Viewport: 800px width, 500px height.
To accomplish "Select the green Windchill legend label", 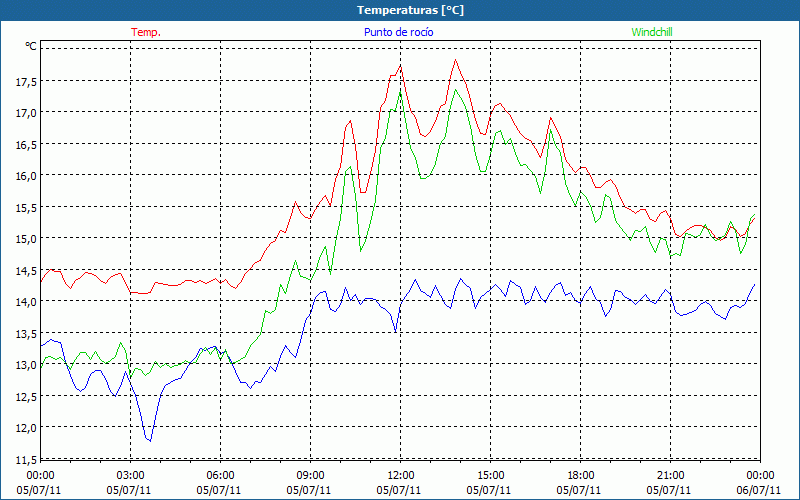I will [x=652, y=32].
